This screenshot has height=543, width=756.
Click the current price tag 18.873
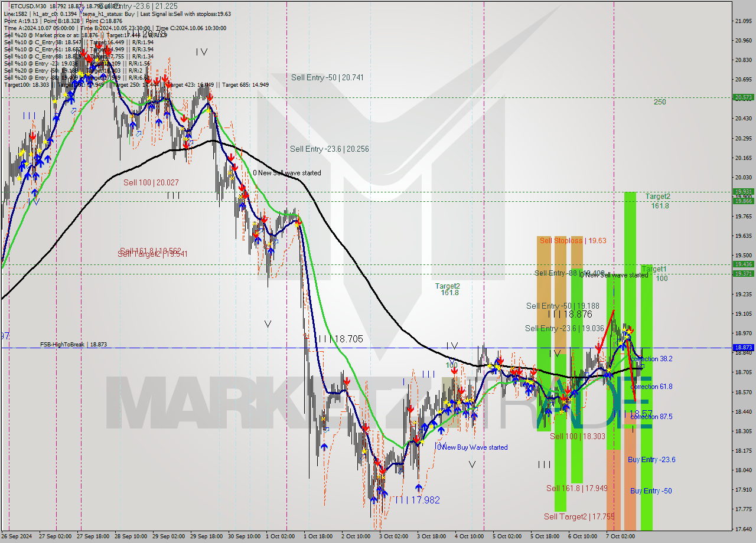pyautogui.click(x=743, y=348)
